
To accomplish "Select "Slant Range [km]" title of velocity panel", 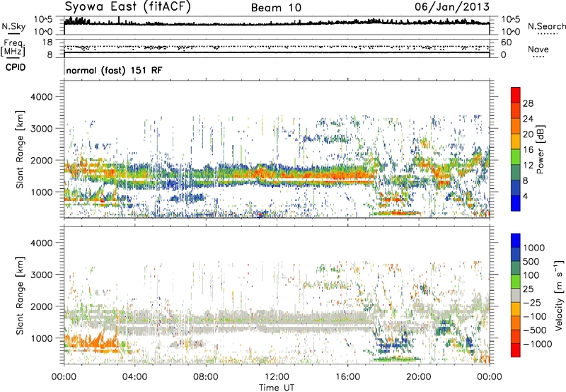I will (20, 295).
